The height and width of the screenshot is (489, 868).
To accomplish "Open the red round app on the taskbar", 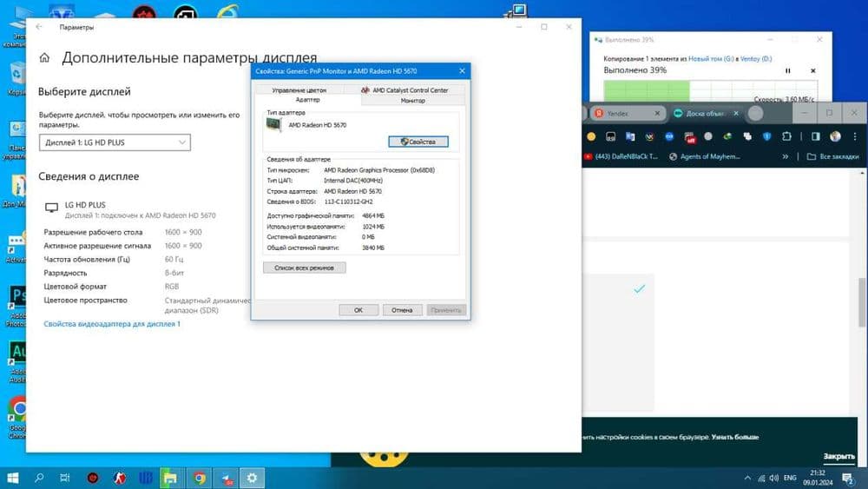I will [93, 478].
